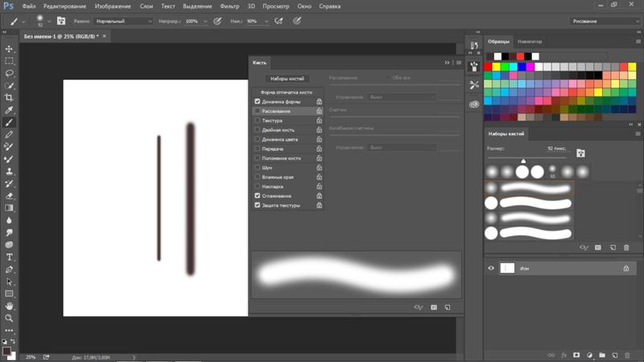Screen dimensions: 644x362
Task: Select the Lasso tool
Action: coord(10,73)
